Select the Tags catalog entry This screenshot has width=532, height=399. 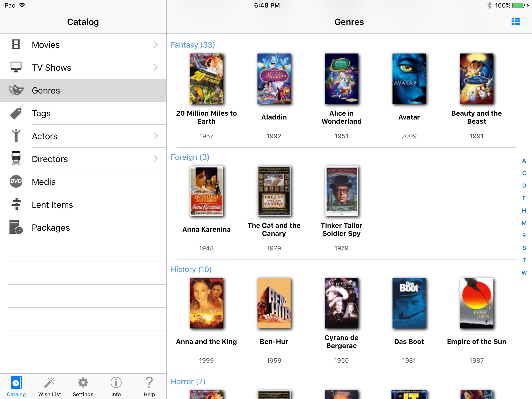pyautogui.click(x=83, y=113)
